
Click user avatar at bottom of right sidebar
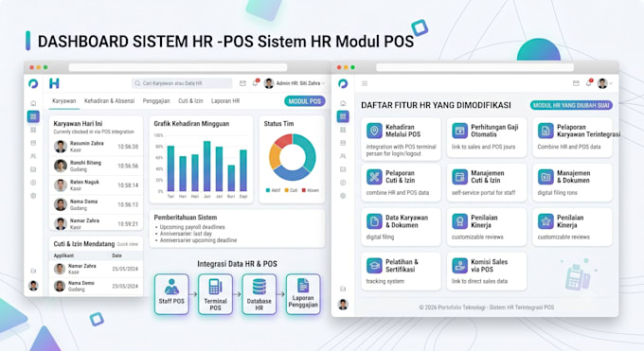pyautogui.click(x=343, y=305)
